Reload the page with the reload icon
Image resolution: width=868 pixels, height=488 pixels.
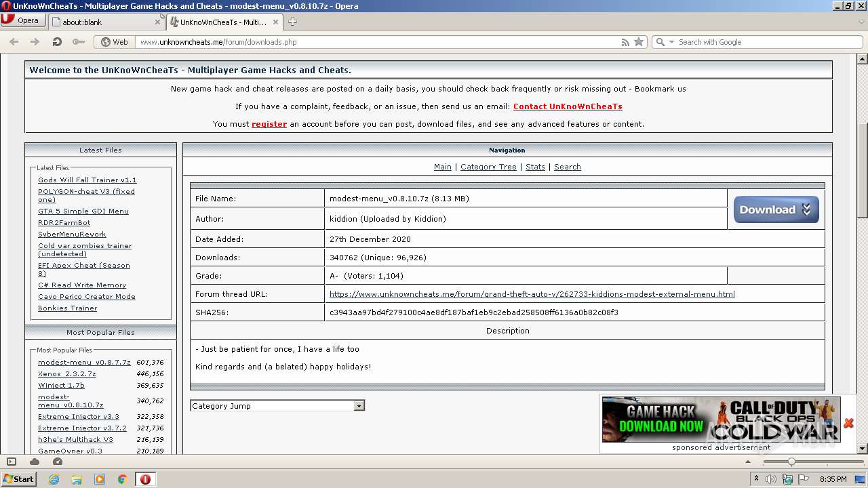(x=57, y=42)
